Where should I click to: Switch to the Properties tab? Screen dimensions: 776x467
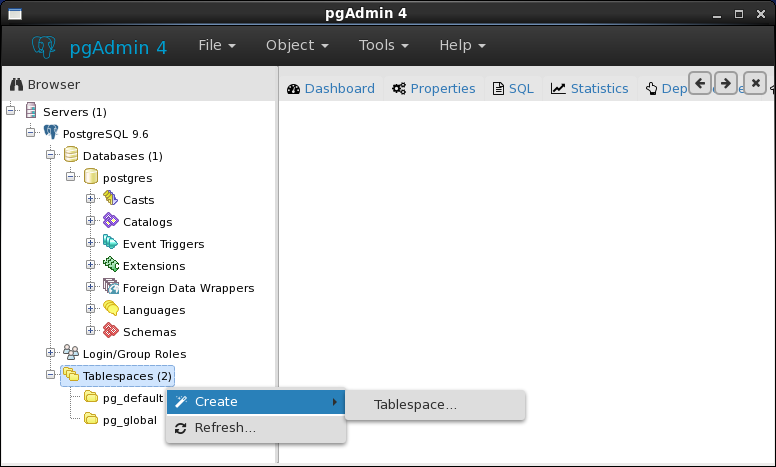[x=434, y=89]
